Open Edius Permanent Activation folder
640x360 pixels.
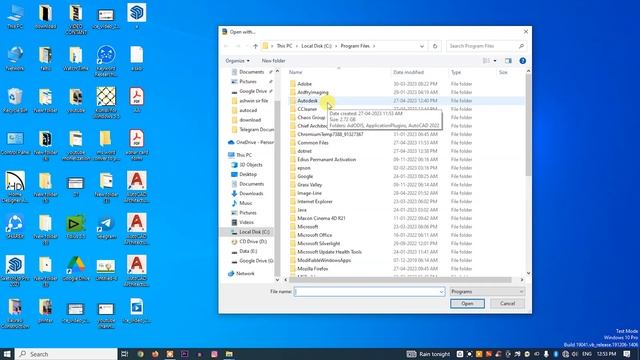327,159
